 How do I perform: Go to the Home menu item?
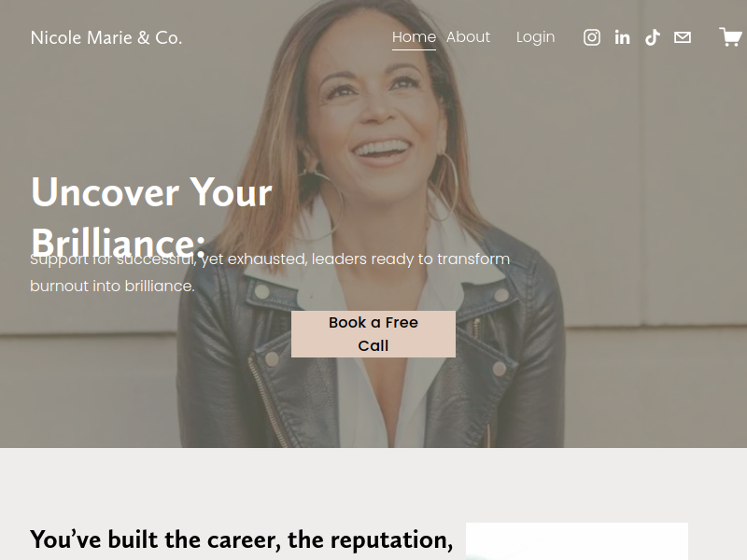(414, 36)
